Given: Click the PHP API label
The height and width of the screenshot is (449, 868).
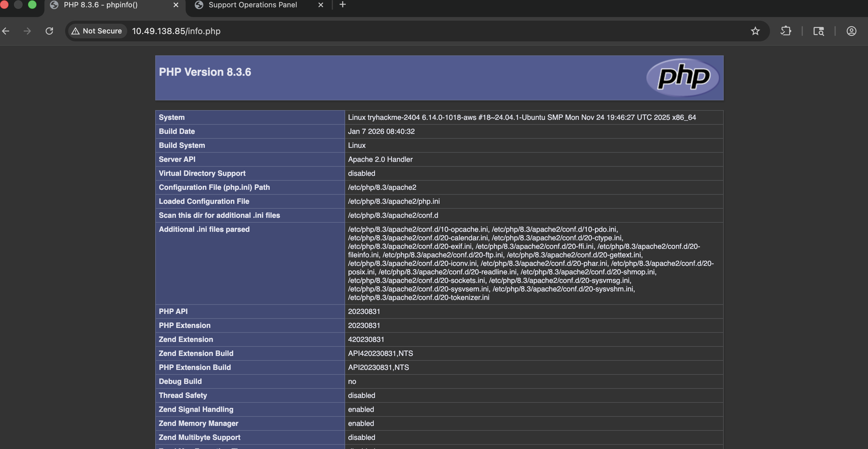Looking at the screenshot, I should [x=173, y=311].
